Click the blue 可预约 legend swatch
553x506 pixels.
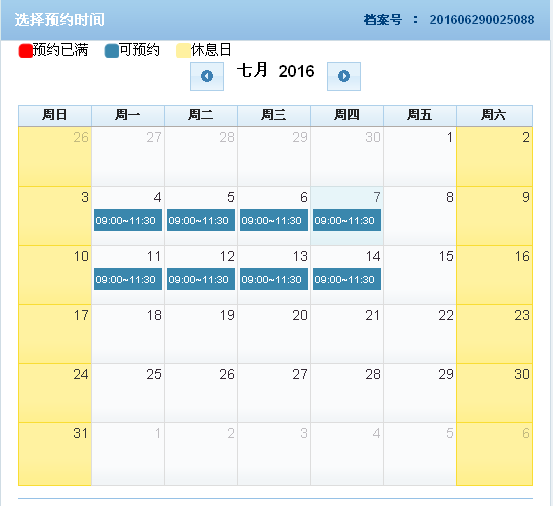112,51
